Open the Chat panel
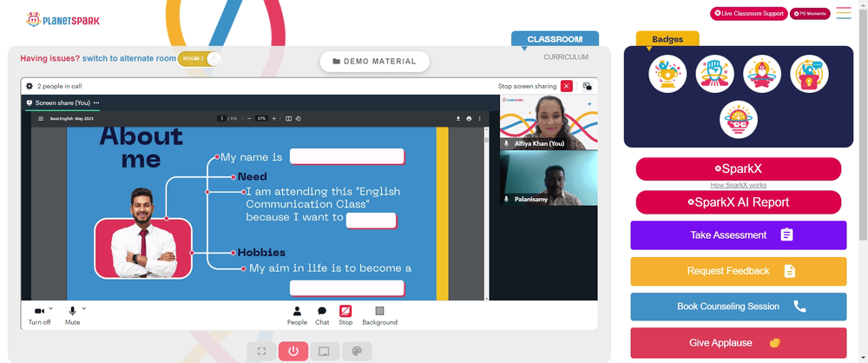868x363 pixels. [x=322, y=315]
